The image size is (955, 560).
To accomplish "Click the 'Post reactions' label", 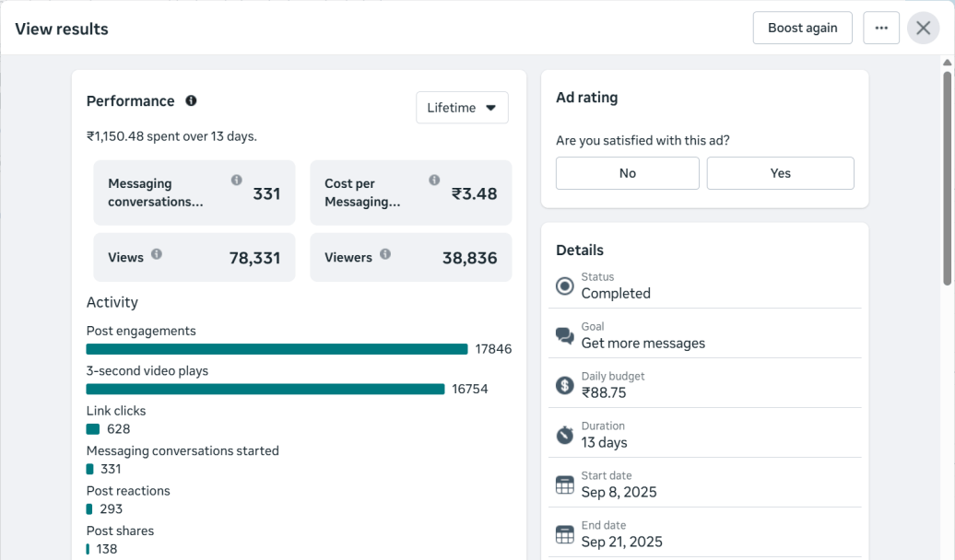I will [128, 491].
